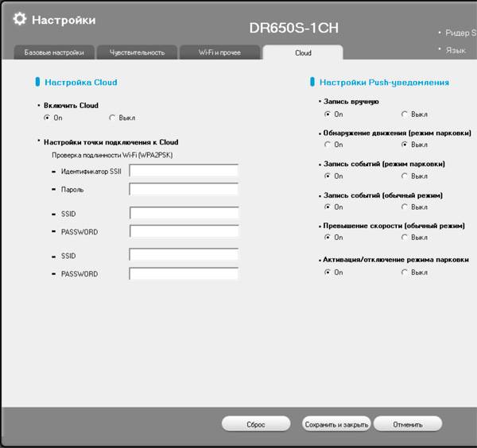The image size is (477, 448).
Task: Focus the second SSID text field
Action: pos(184,214)
